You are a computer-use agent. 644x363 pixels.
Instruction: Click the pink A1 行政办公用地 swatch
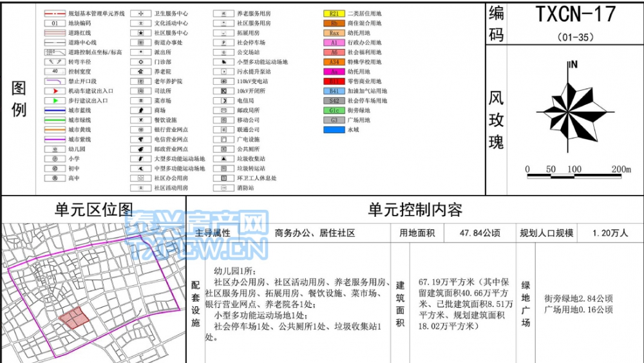[334, 42]
